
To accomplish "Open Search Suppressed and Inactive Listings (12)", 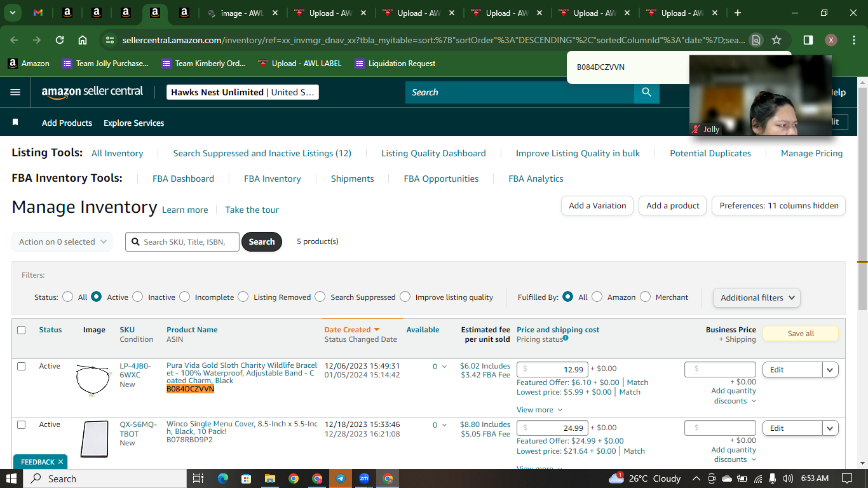I will pos(262,153).
